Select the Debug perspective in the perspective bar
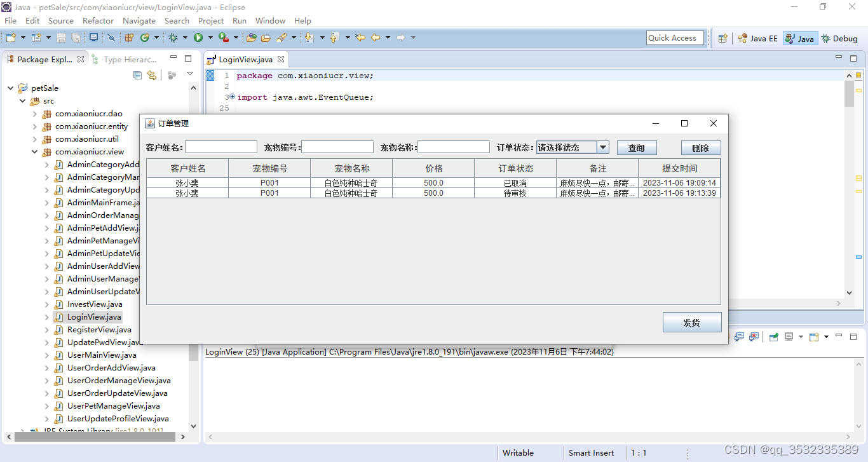Viewport: 868px width, 462px height. click(839, 38)
